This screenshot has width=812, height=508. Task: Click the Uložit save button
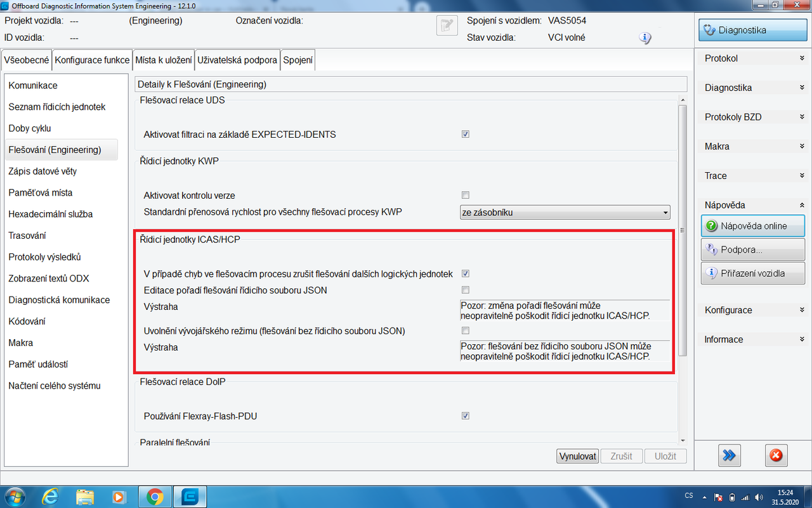(665, 456)
